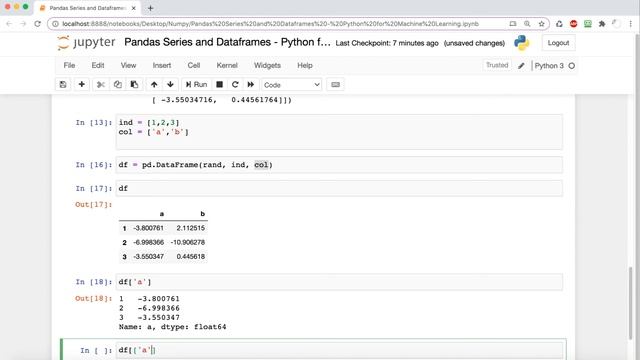
Task: Open the Kernel menu
Action: pyautogui.click(x=227, y=65)
